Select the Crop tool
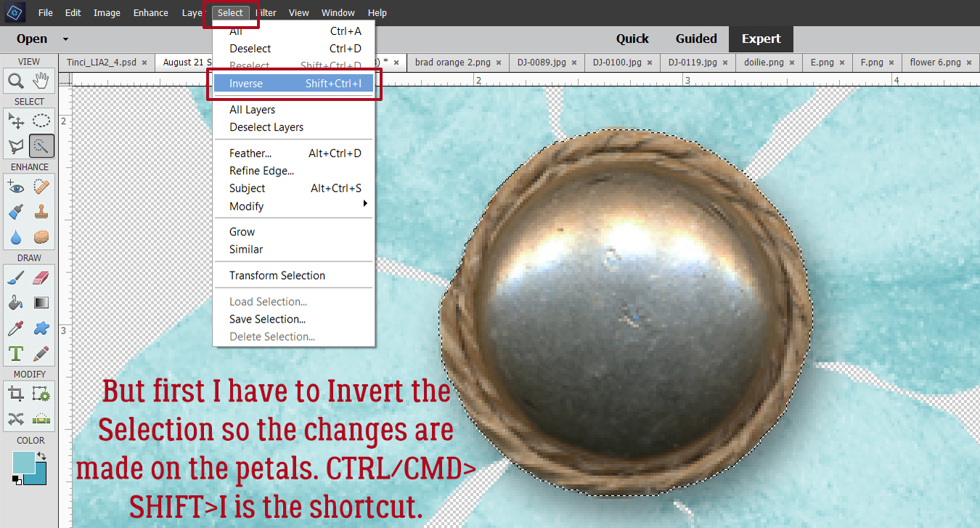The image size is (980, 528). pos(16,394)
